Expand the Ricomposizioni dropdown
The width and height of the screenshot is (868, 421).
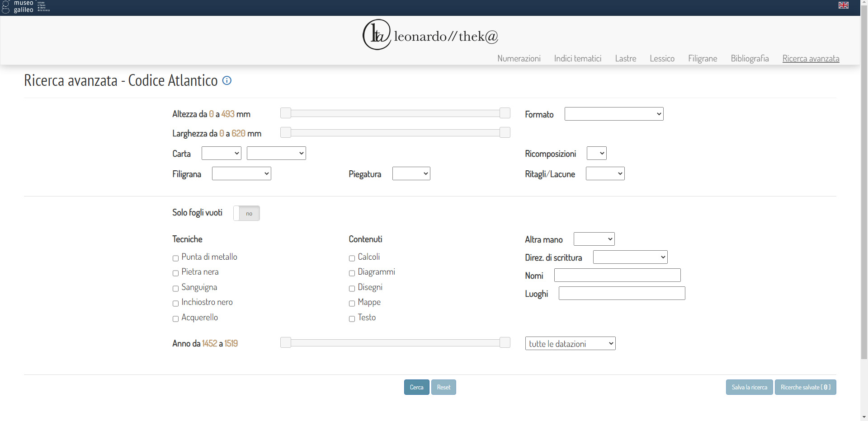(596, 153)
